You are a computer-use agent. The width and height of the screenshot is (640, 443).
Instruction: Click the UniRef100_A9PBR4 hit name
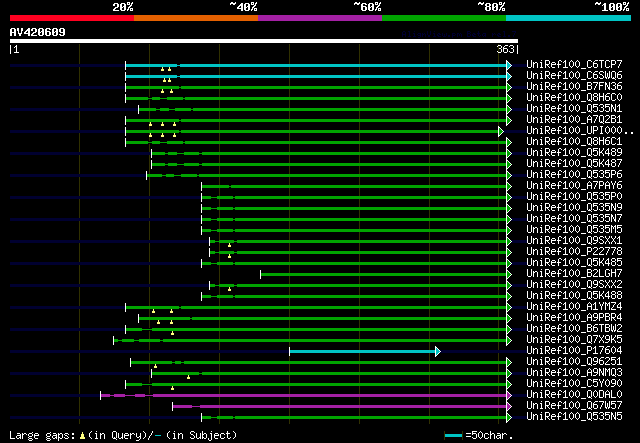574,318
